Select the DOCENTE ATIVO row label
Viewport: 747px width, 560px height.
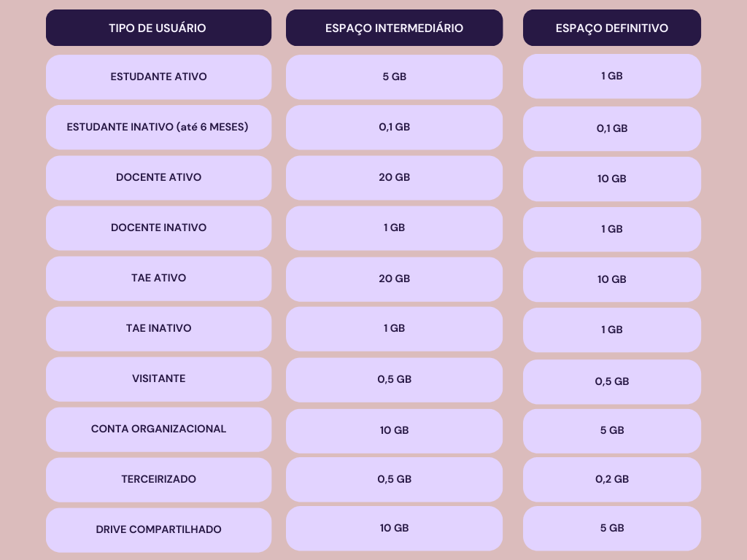158,177
